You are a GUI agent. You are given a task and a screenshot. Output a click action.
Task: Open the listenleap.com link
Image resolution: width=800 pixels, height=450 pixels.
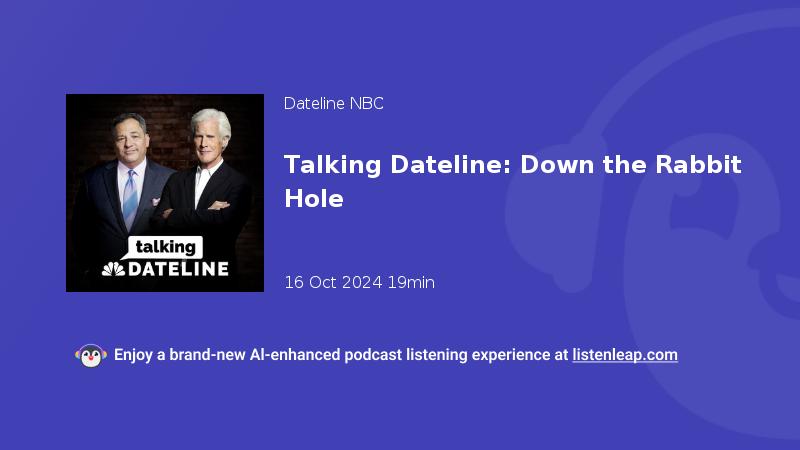[624, 355]
